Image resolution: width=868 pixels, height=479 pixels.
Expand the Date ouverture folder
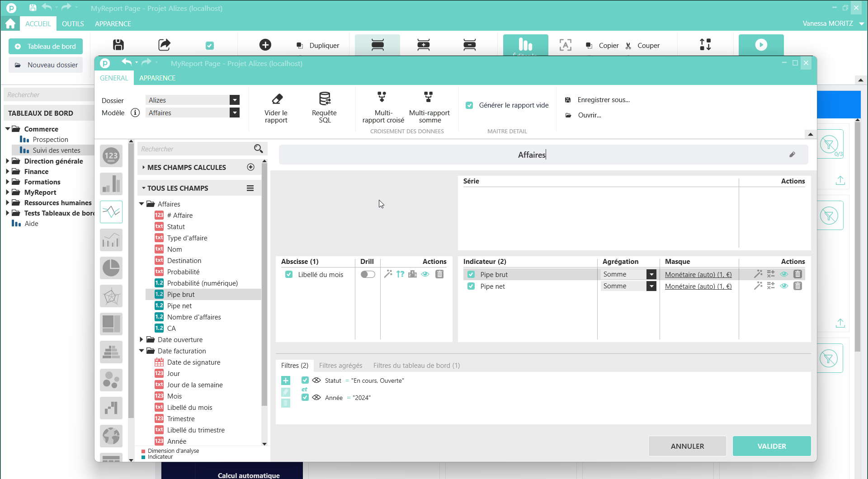click(x=142, y=340)
